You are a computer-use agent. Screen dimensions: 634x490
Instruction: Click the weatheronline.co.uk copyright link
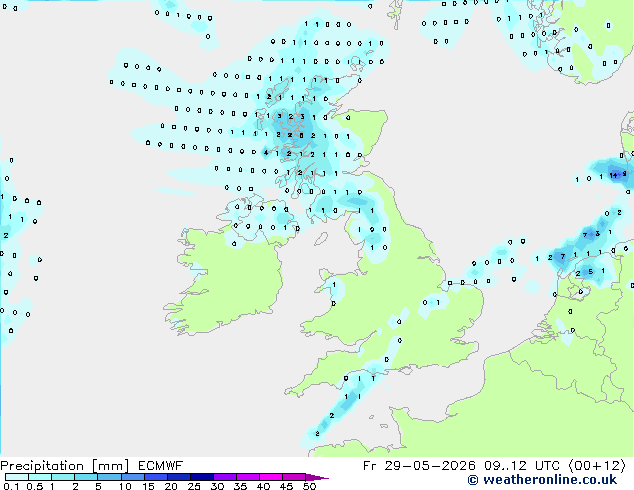tap(542, 480)
